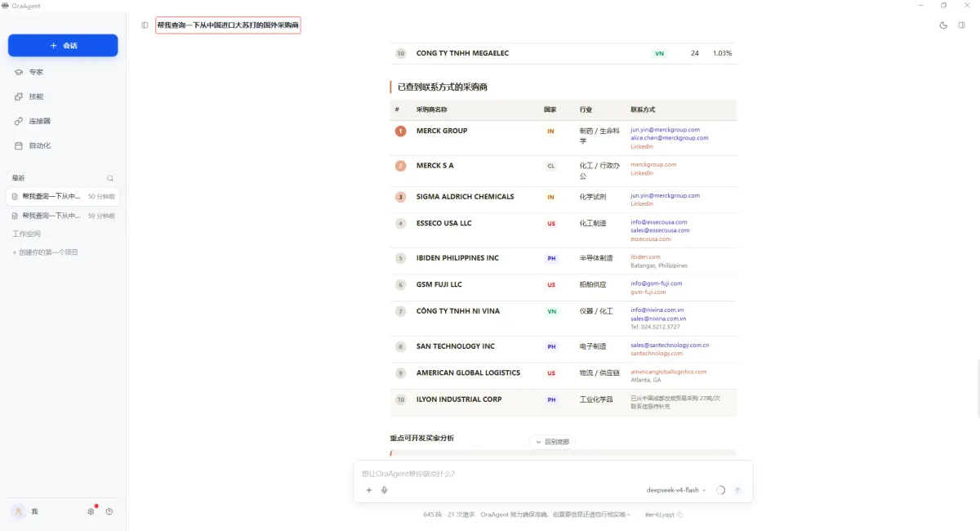Image resolution: width=980 pixels, height=531 pixels.
Task: Select ILYON INDUSTRIAL CORP company name
Action: coord(459,399)
